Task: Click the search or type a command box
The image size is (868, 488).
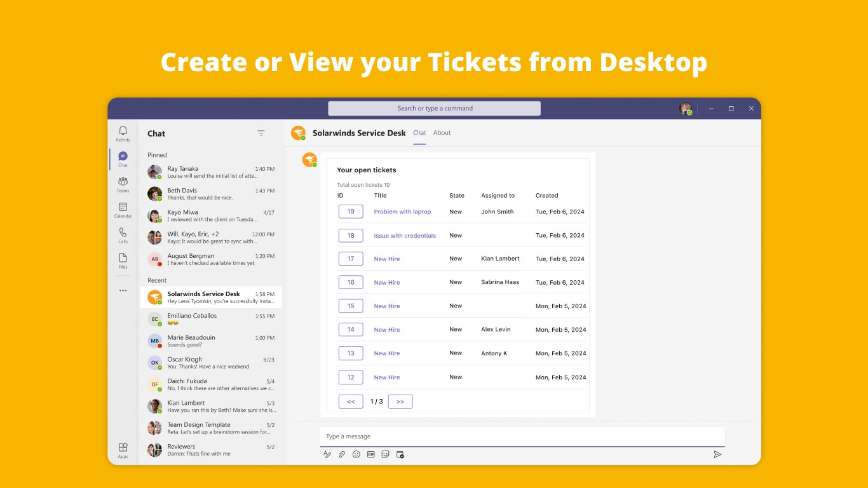Action: (x=434, y=109)
